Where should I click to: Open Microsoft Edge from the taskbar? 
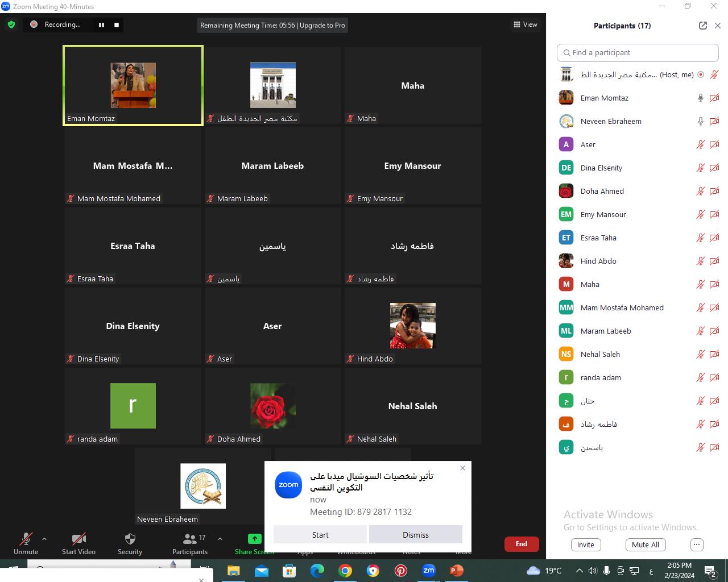317,571
